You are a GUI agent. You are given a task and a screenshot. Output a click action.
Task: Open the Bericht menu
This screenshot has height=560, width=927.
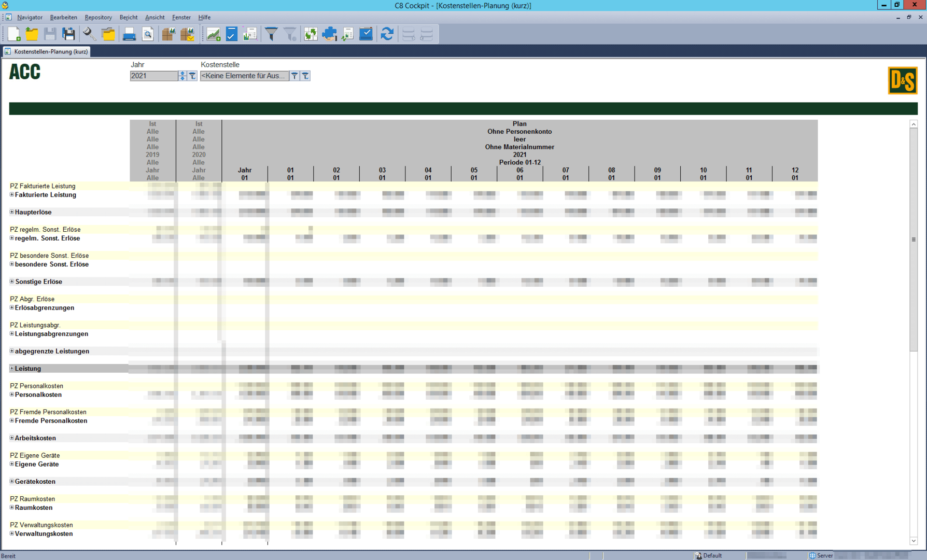tap(128, 17)
